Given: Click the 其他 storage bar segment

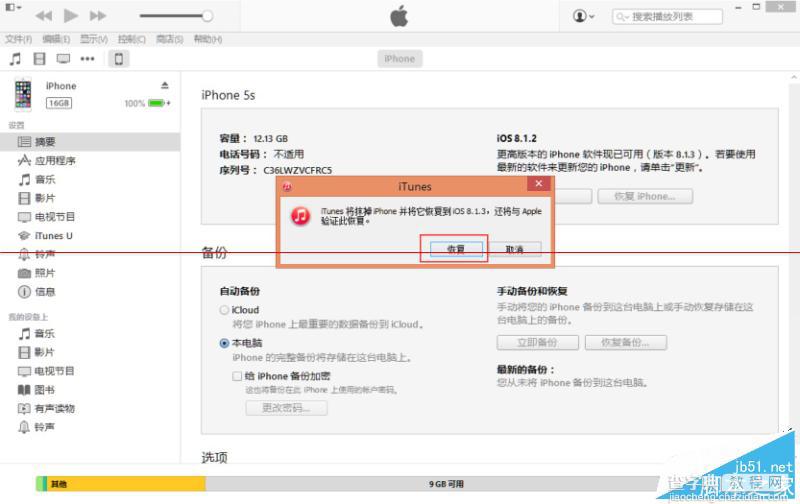Looking at the screenshot, I should pos(126,484).
